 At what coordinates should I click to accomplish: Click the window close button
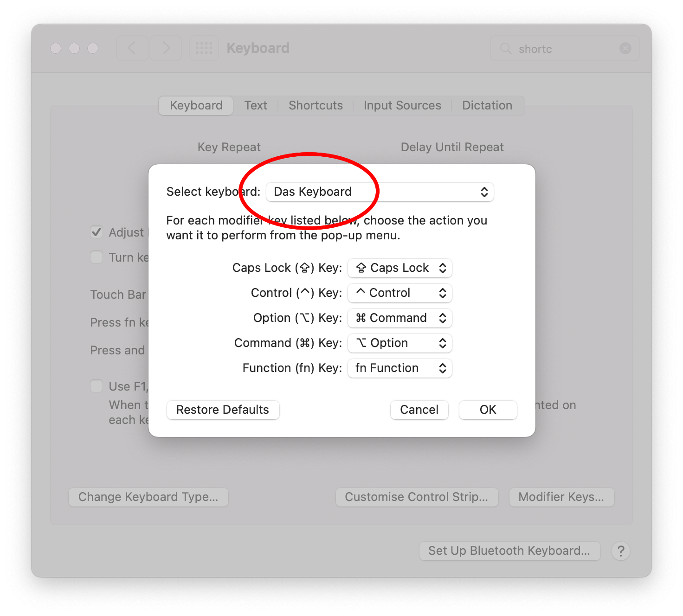pos(56,48)
